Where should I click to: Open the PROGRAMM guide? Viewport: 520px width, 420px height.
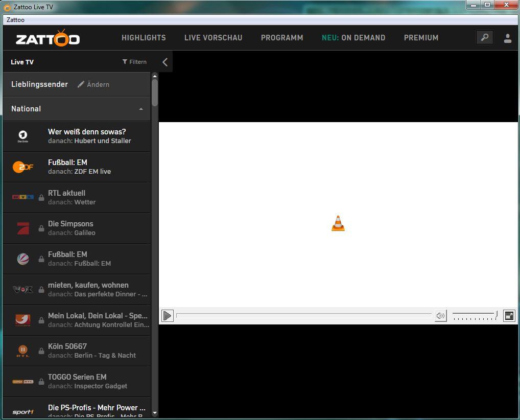(x=282, y=38)
